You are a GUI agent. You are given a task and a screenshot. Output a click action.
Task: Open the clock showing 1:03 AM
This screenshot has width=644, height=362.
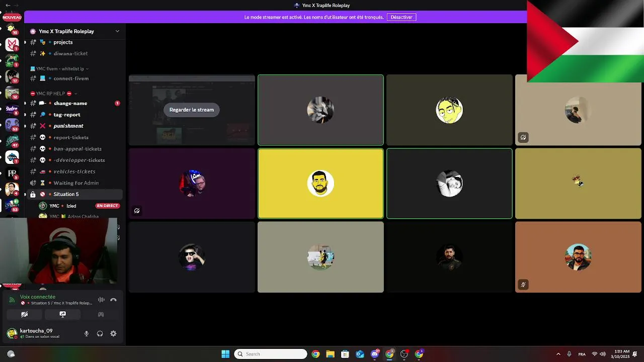(x=620, y=354)
